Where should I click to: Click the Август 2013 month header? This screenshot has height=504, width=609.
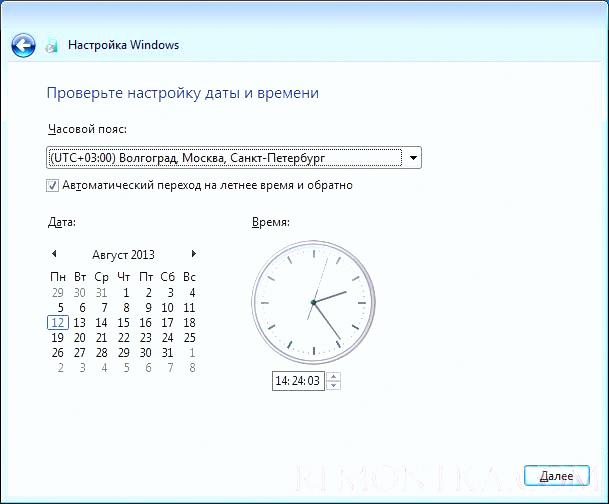[123, 255]
